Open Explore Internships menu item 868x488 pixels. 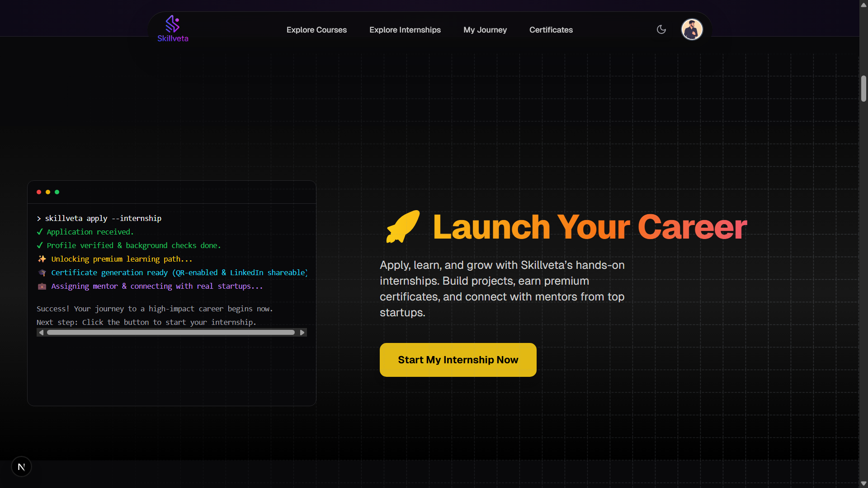405,30
